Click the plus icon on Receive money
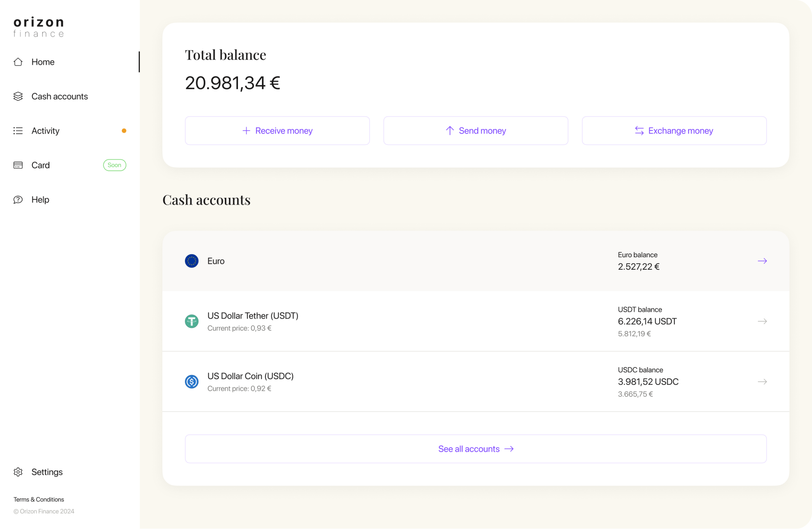 [246, 131]
